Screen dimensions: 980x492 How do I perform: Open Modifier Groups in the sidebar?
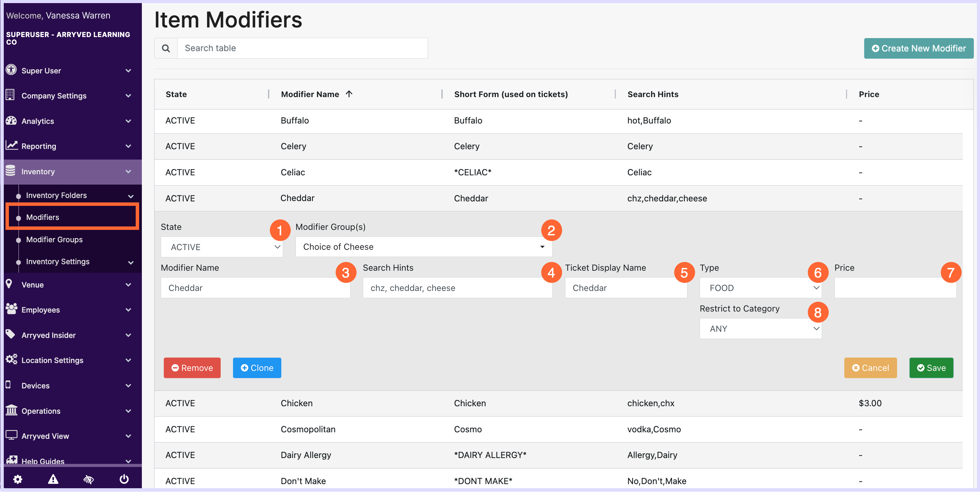(x=54, y=239)
